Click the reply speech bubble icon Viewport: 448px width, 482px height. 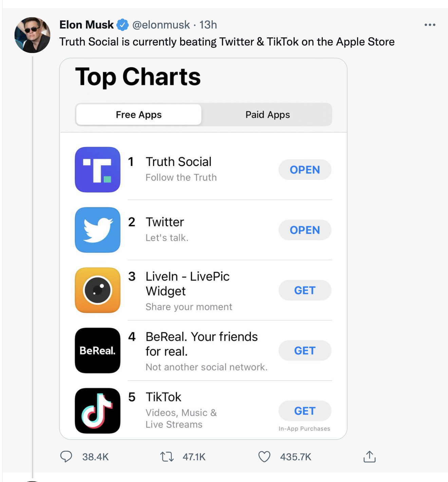[x=66, y=457]
